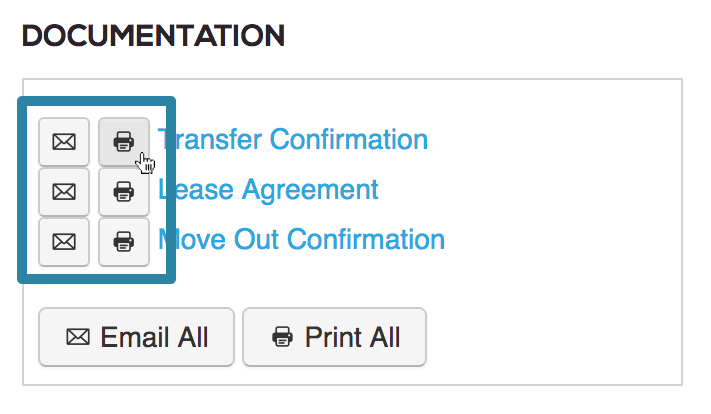The width and height of the screenshot is (711, 414).
Task: Open the Move Out Confirmation link
Action: (302, 239)
